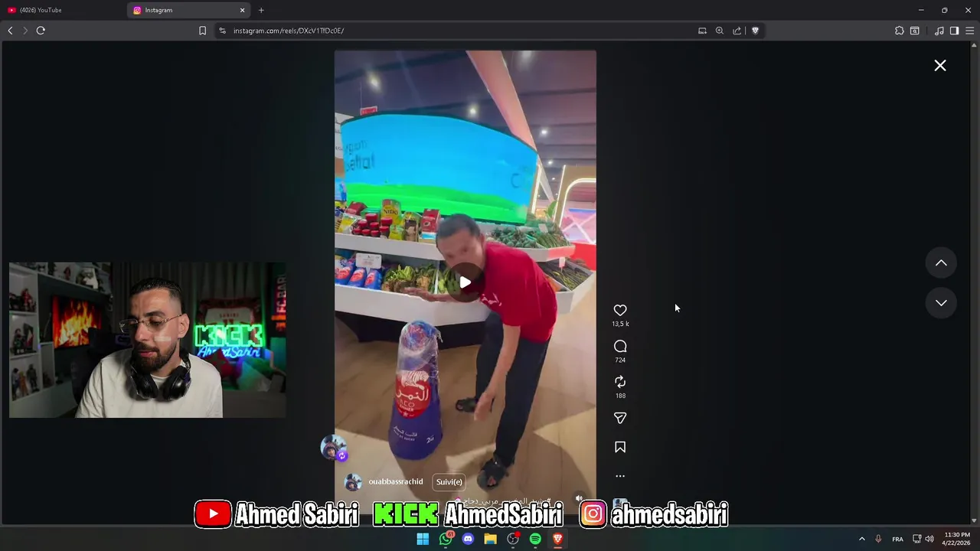The height and width of the screenshot is (551, 980).
Task: Open the Brave hamburger main menu
Action: coord(969,31)
